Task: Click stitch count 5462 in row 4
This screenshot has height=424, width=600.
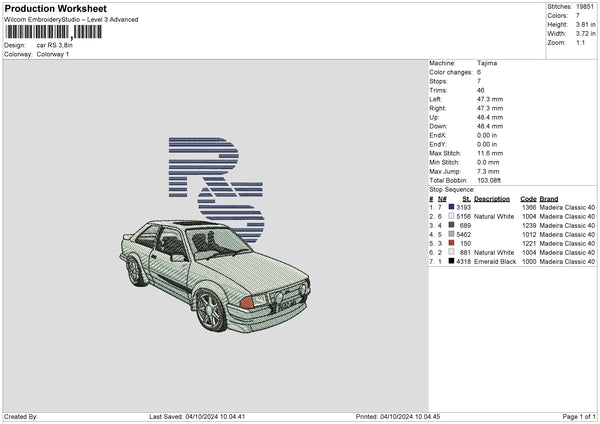Action: (463, 235)
